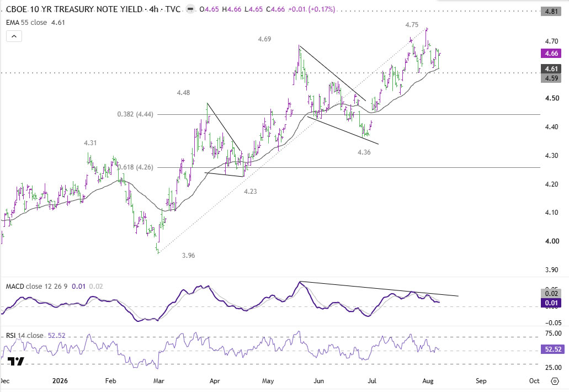Click the 4.59 price axis label

[x=551, y=78]
